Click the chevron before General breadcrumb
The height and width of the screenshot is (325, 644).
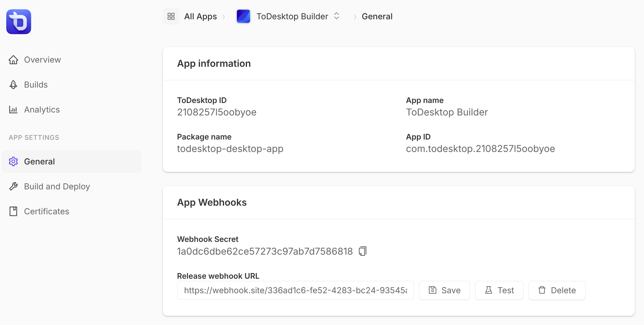[x=355, y=17]
